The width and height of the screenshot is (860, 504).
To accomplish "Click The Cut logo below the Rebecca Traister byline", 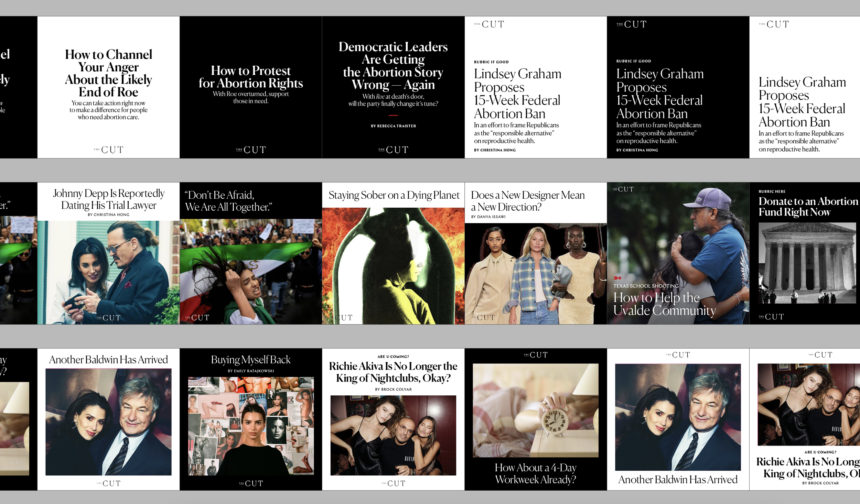I will (393, 150).
